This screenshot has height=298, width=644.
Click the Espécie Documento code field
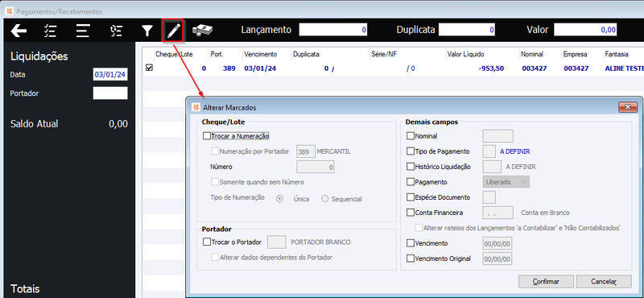point(489,197)
